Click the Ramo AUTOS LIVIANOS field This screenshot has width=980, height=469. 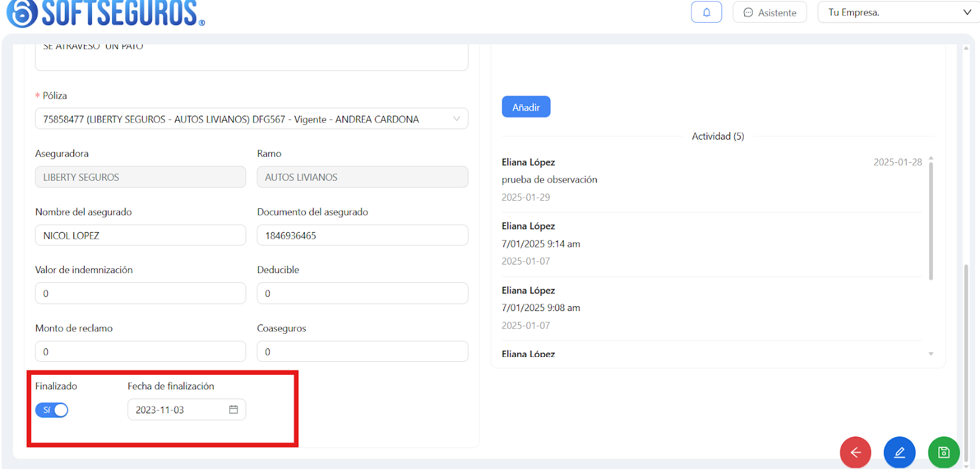point(363,177)
